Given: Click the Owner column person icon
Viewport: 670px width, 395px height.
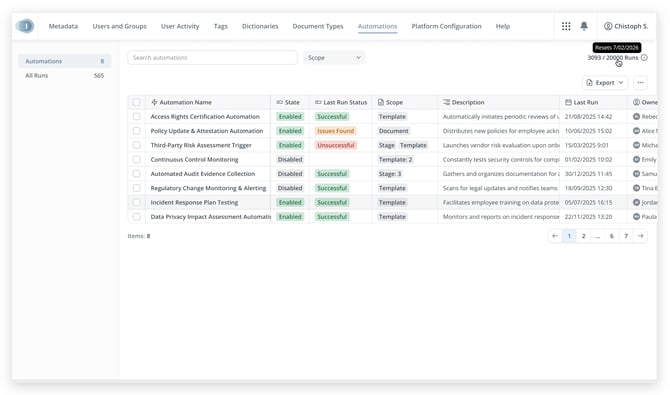Looking at the screenshot, I should 636,102.
